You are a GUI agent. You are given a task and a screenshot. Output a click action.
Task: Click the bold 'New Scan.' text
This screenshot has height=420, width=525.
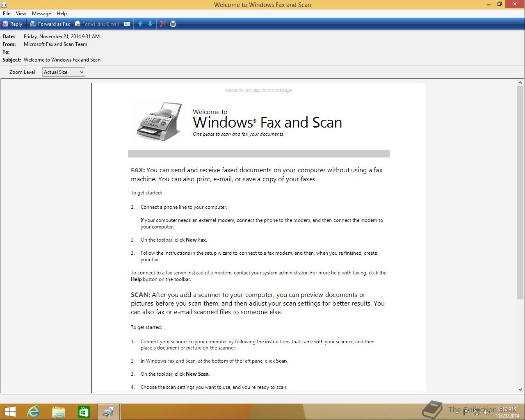[198, 374]
